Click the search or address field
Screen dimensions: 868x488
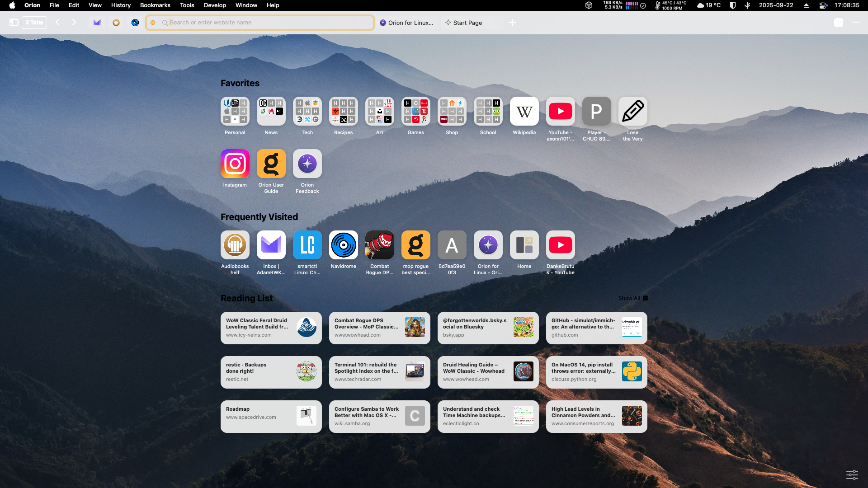point(260,22)
